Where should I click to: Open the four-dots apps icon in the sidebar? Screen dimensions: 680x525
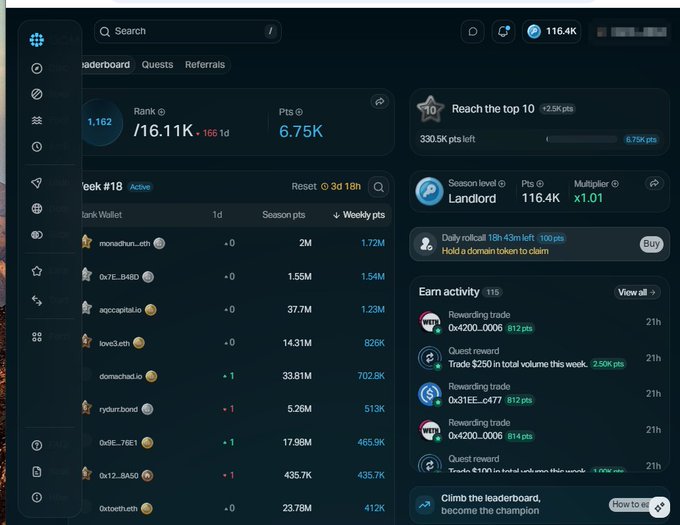coord(37,337)
